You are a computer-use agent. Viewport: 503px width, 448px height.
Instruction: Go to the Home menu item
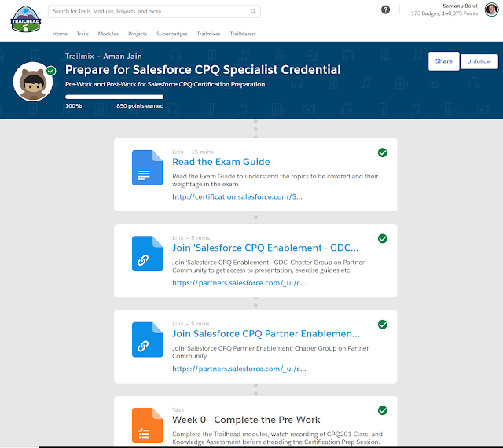pyautogui.click(x=60, y=34)
